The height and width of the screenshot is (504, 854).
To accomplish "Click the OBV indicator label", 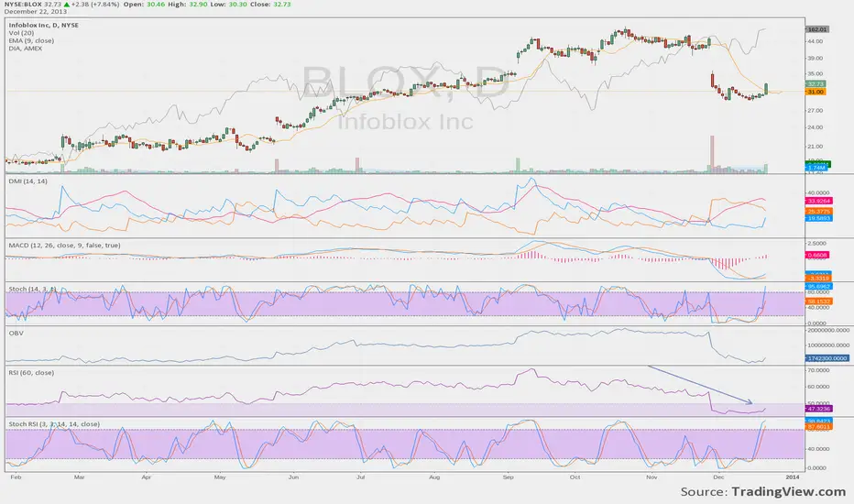I will coord(16,333).
